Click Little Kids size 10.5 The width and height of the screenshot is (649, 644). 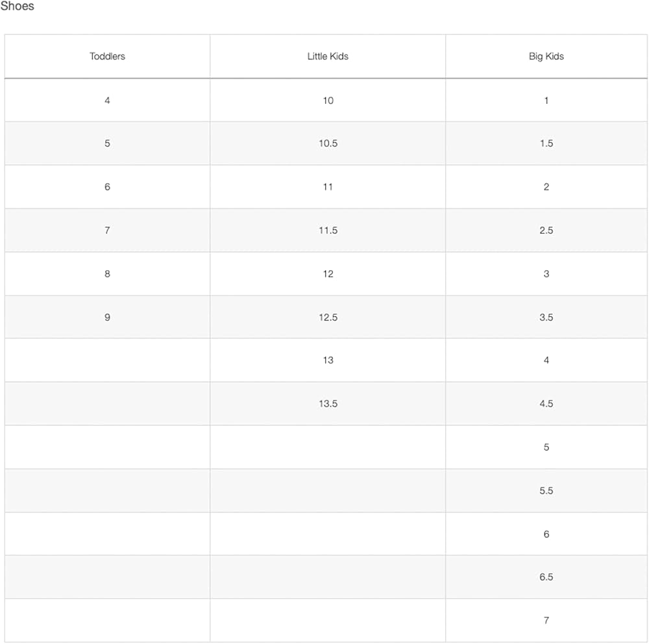point(328,143)
